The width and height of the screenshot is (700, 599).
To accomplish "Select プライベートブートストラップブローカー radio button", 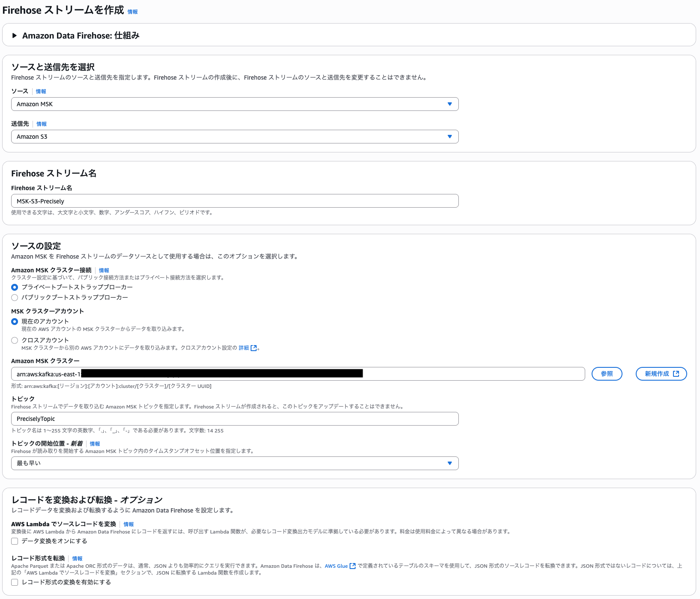I will 15,287.
